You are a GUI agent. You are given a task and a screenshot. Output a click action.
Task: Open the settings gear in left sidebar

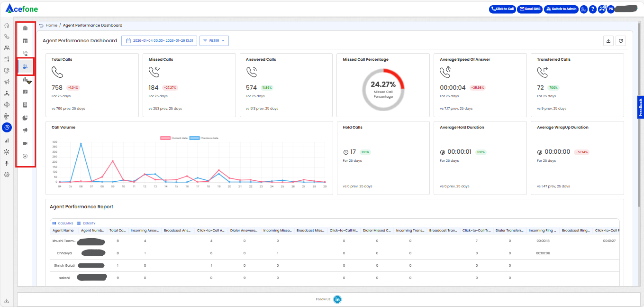[7, 175]
